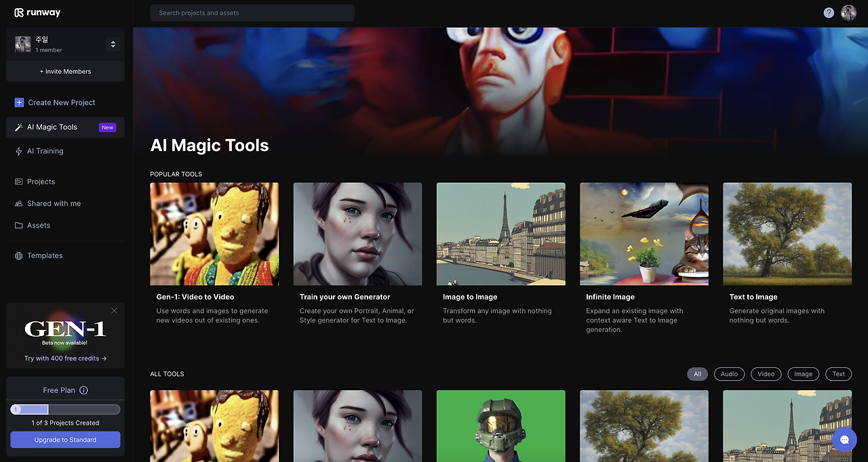Go to Projects page label

coord(41,182)
